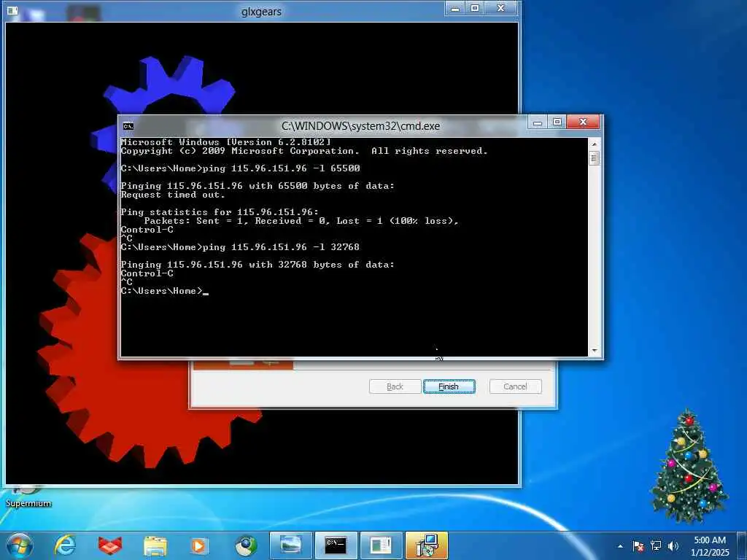Click the 'Copyright (c) 2009 Microsoft' line

click(304, 151)
